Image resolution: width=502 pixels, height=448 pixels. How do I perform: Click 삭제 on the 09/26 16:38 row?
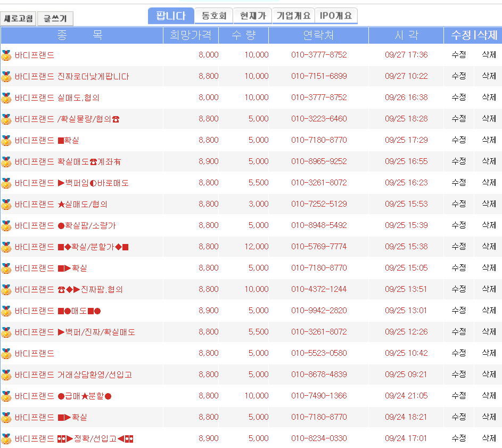point(489,97)
